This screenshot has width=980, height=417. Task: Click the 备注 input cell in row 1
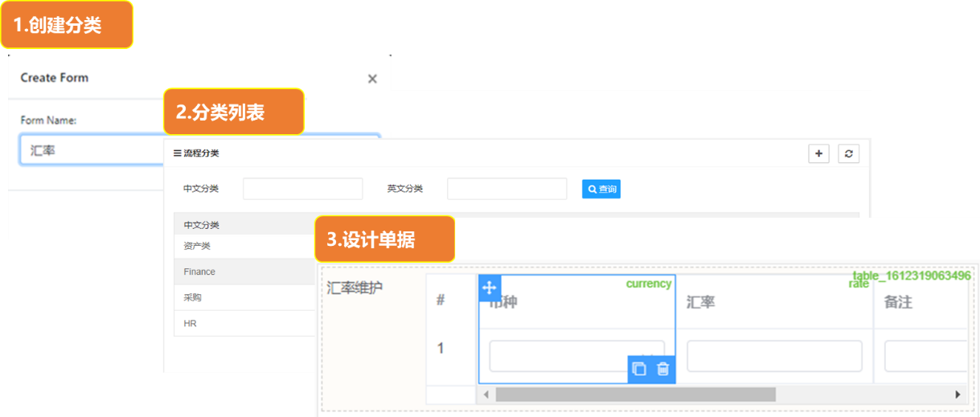(925, 356)
